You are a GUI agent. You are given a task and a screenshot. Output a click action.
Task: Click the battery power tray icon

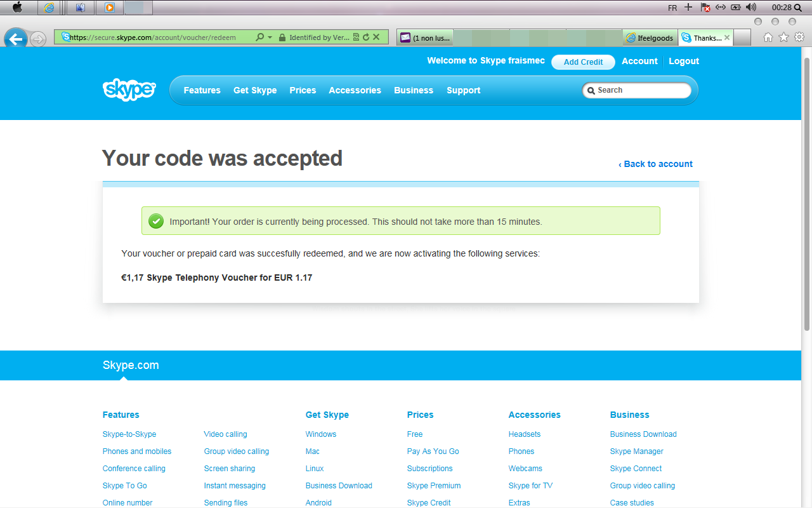pyautogui.click(x=736, y=8)
